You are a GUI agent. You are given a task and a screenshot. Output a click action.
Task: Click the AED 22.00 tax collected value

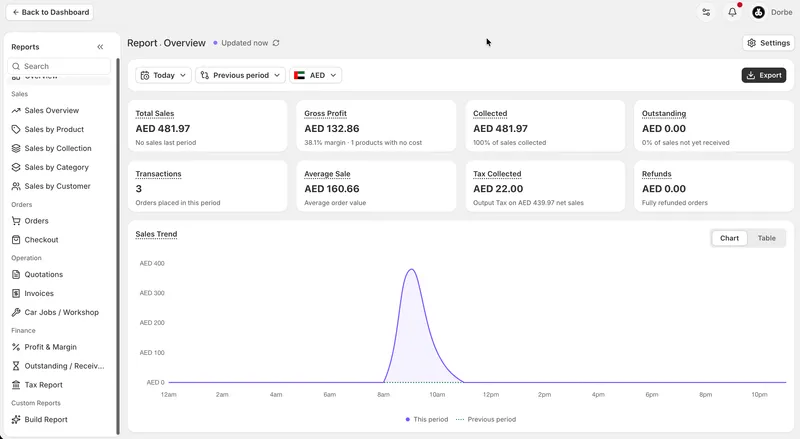498,189
